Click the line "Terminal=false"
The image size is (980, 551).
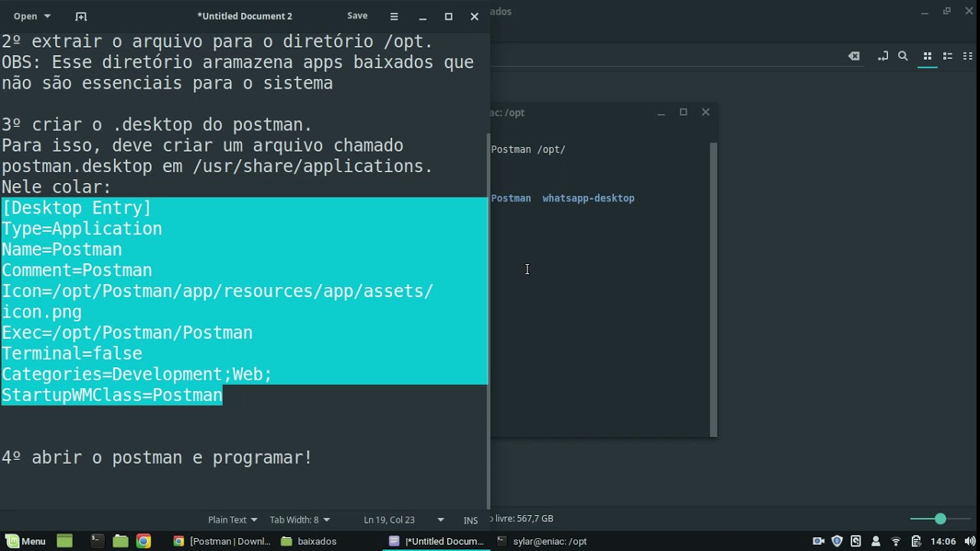(72, 354)
